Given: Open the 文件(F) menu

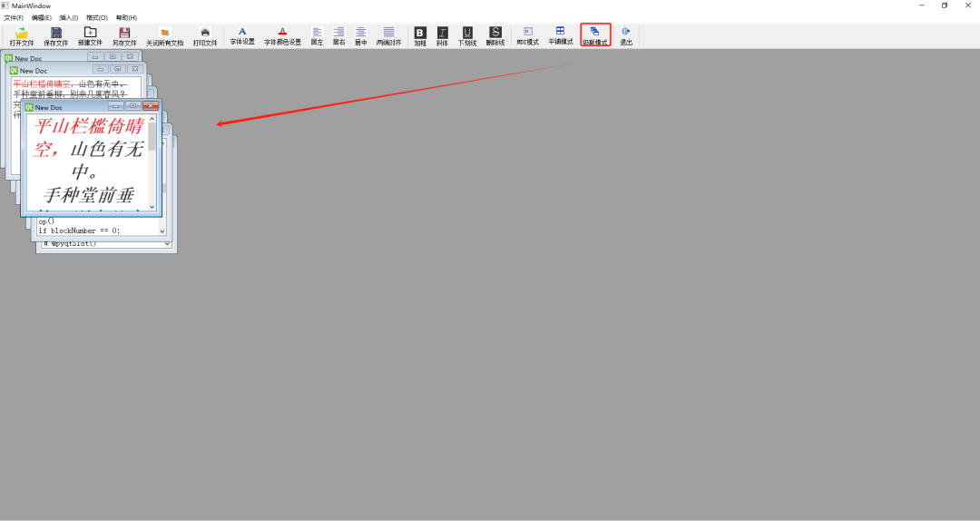Looking at the screenshot, I should (14, 17).
